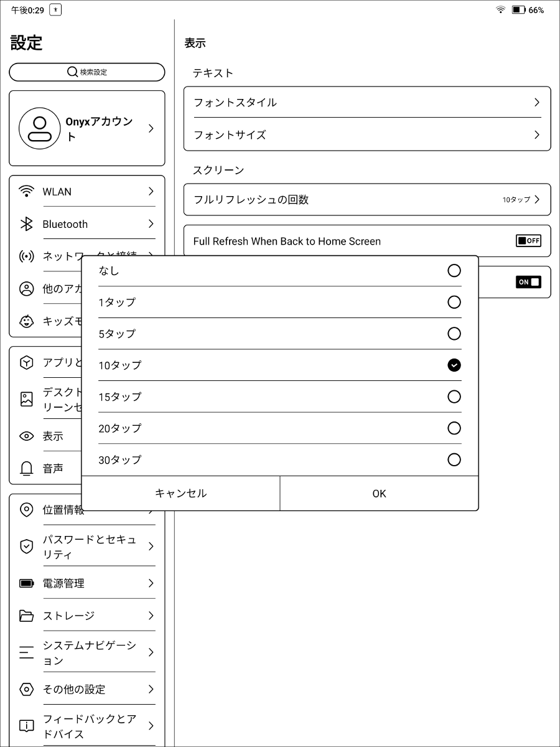The height and width of the screenshot is (747, 560).
Task: Click the フィードバックとアドバイス speech bubble icon
Action: click(26, 726)
